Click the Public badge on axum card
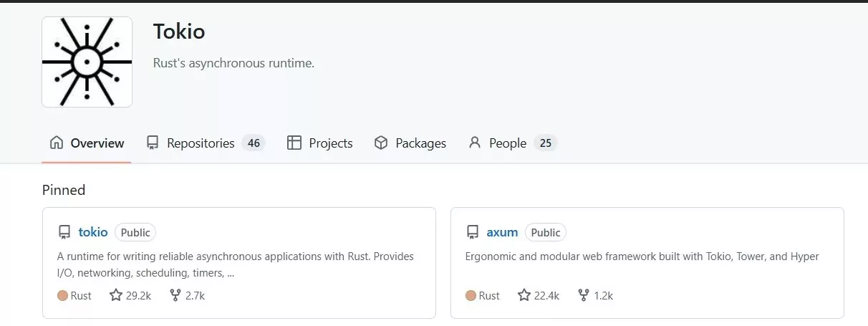The width and height of the screenshot is (868, 326). click(546, 232)
